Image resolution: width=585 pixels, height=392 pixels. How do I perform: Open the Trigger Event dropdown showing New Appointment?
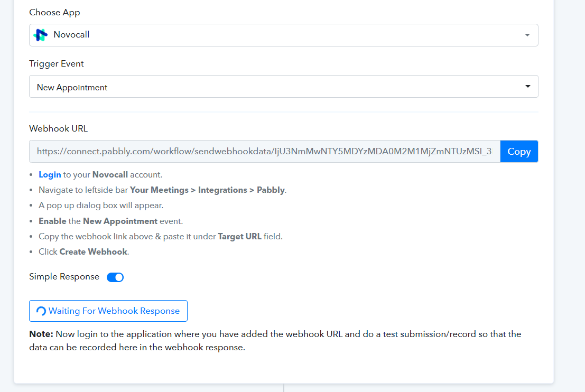pos(284,87)
